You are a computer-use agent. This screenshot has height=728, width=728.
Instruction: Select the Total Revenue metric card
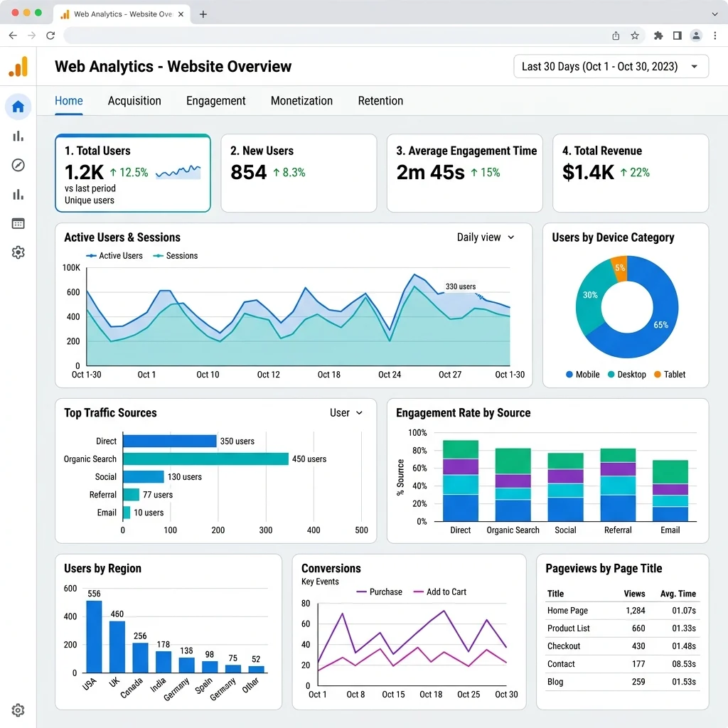[631, 173]
